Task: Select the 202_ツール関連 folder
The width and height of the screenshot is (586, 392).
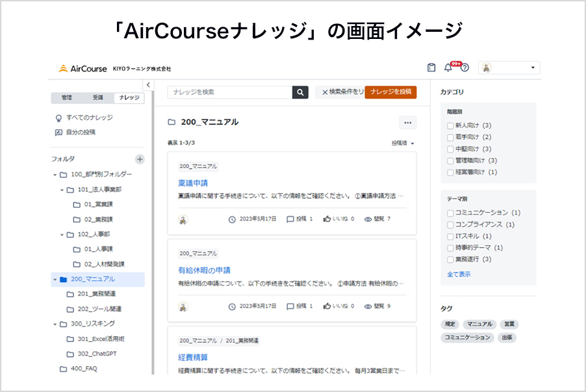Action: point(94,309)
